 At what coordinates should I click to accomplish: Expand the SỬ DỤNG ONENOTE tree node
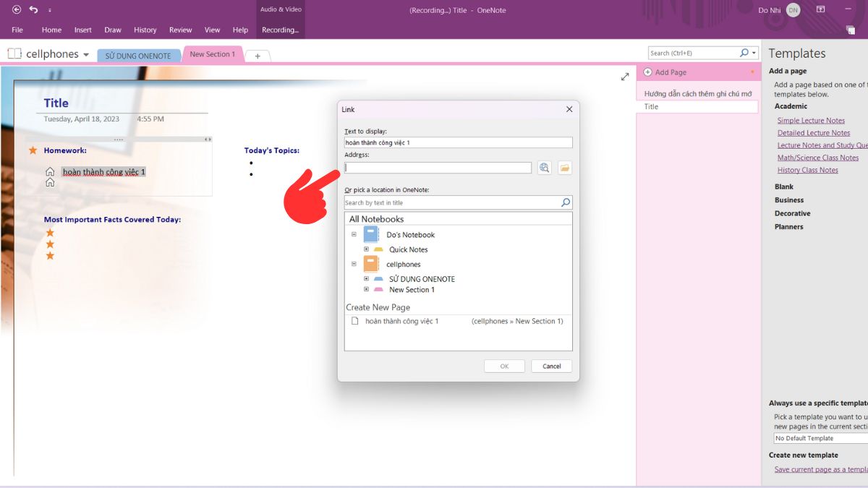point(367,278)
